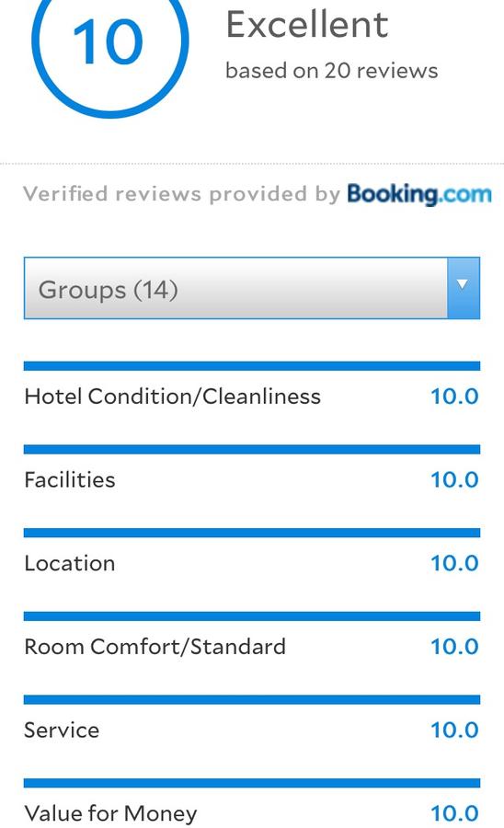Select the Value for Money label
This screenshot has width=504, height=828.
tap(111, 814)
